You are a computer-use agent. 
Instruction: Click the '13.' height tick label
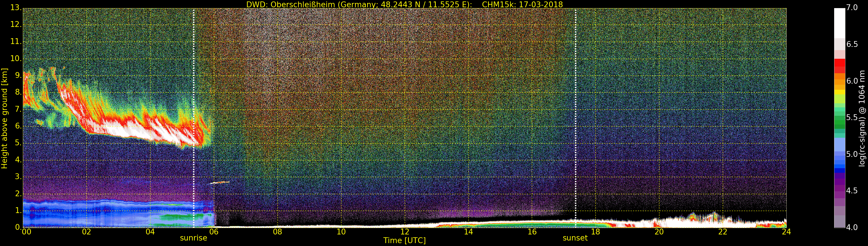pyautogui.click(x=16, y=8)
